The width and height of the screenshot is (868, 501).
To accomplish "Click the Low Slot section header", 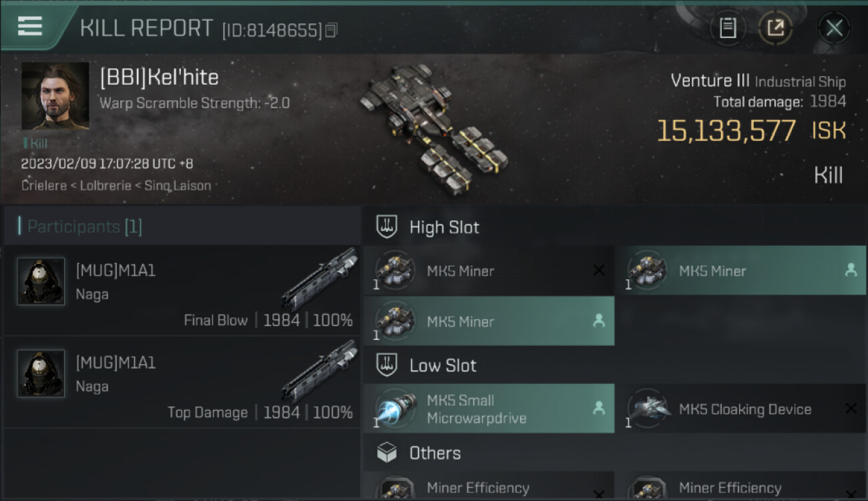I will tap(443, 365).
